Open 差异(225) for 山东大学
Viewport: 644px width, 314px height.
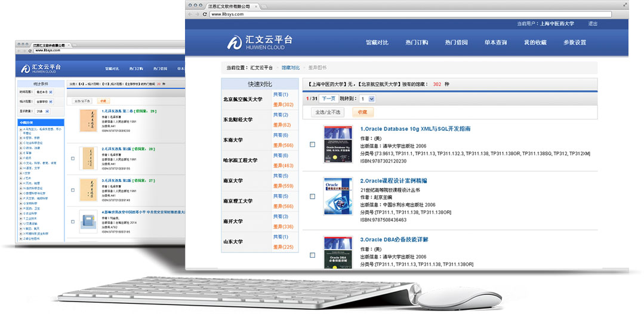284,247
